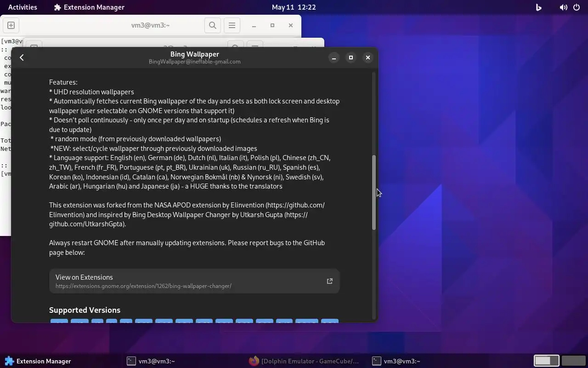Screen dimensions: 588x368
Task: Click the '*NEW: select/cycle wallpaper' line
Action: pyautogui.click(x=153, y=148)
